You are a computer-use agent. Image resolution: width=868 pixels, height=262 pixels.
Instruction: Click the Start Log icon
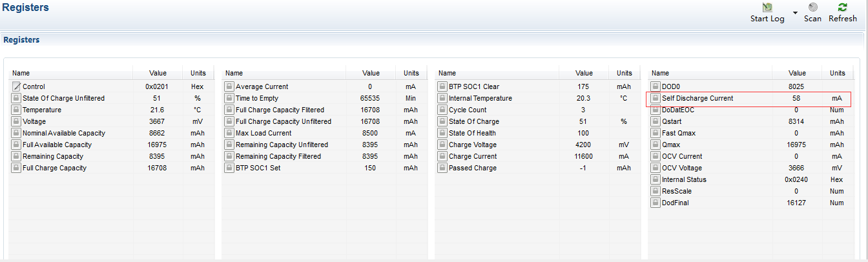767,7
